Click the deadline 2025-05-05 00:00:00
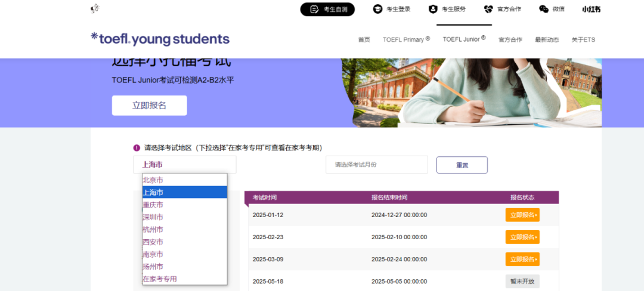Screen dimensions: 644x291 [399, 281]
